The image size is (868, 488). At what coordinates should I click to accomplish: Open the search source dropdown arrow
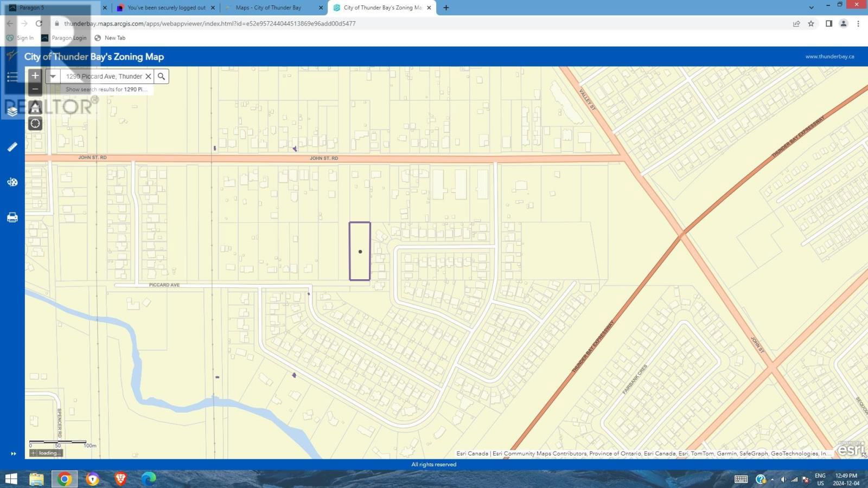(x=53, y=76)
